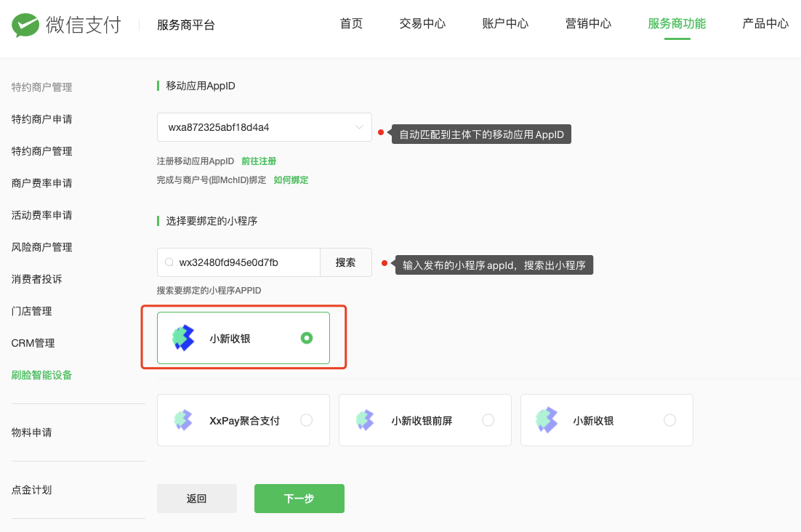Open 交易中心 tab

point(422,23)
